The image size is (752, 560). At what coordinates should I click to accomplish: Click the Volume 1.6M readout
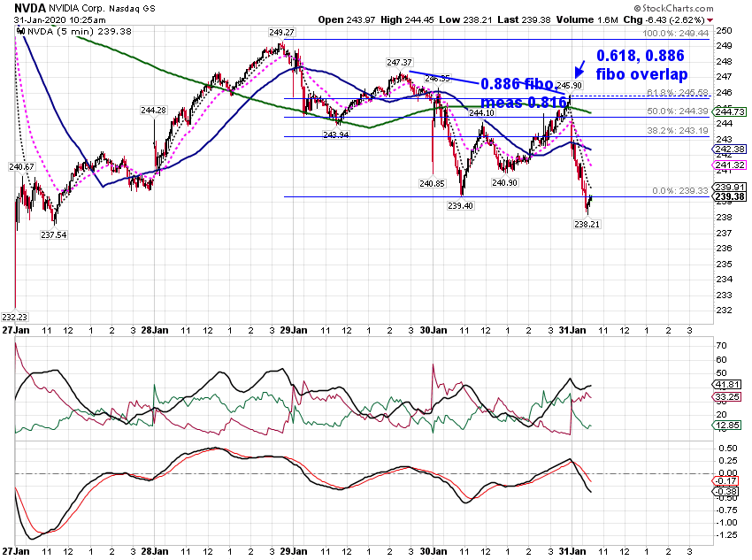[x=587, y=20]
